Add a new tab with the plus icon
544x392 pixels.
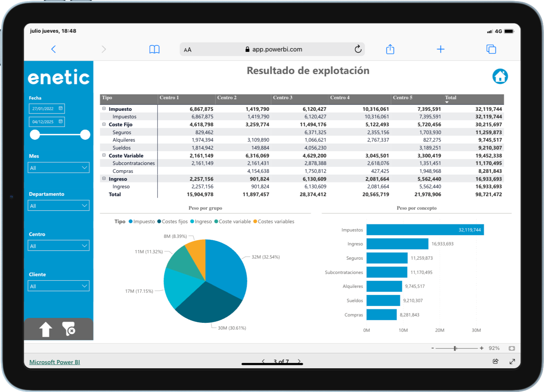(x=441, y=49)
